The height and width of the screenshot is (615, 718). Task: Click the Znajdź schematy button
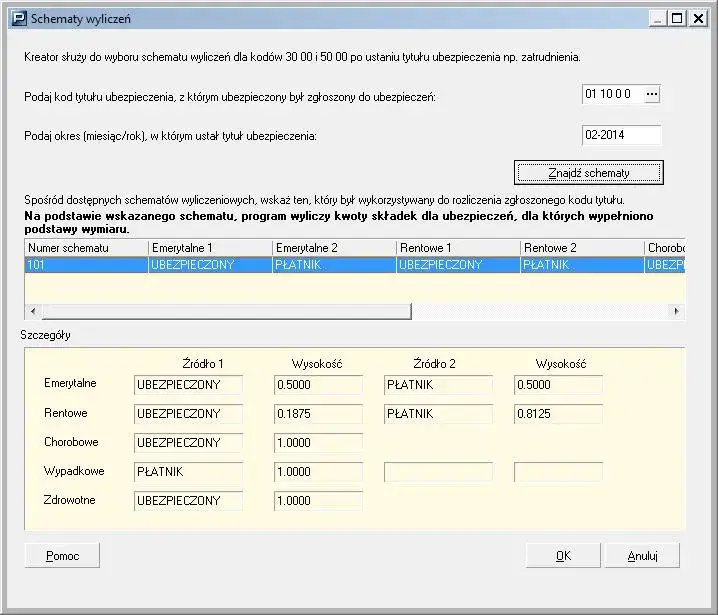point(588,173)
